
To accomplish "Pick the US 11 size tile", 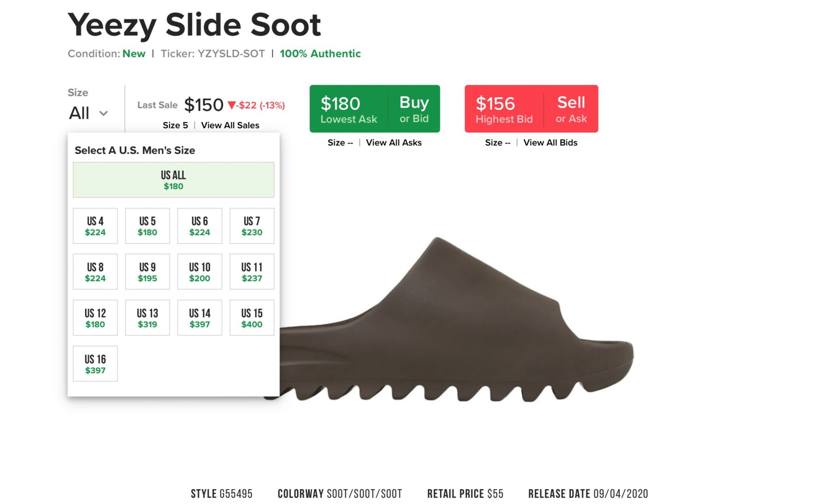I will (252, 271).
